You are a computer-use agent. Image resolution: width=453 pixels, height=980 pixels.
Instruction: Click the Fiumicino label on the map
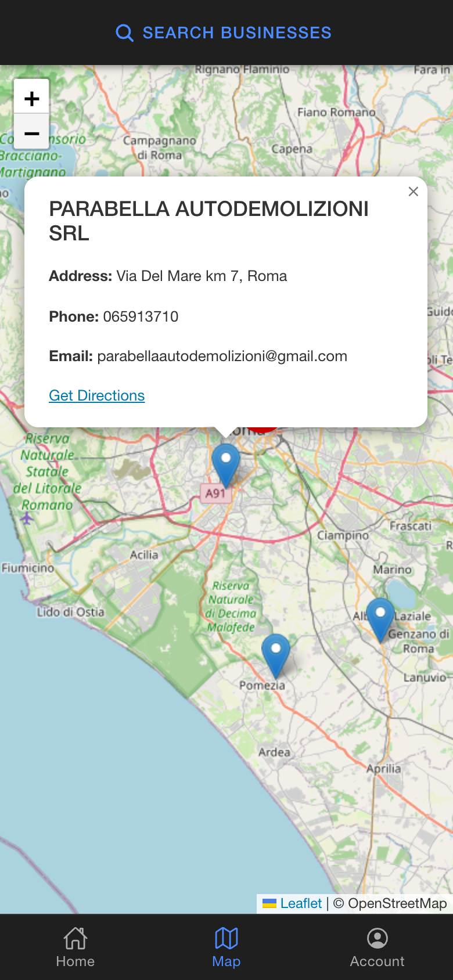[x=28, y=568]
